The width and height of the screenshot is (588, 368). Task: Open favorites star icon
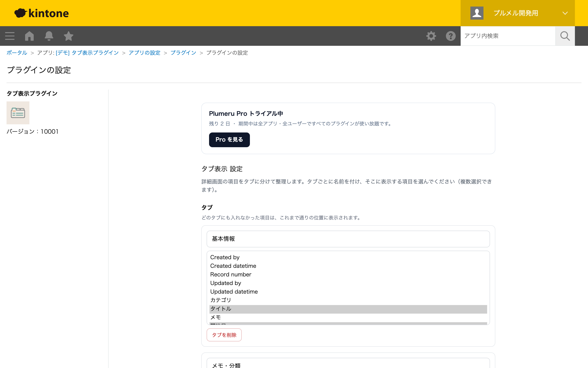[x=69, y=36]
